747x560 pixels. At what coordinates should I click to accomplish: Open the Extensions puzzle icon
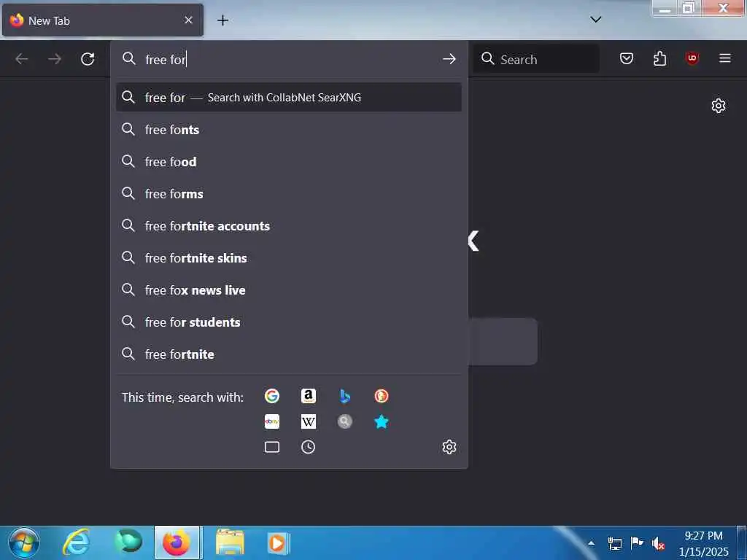click(659, 58)
